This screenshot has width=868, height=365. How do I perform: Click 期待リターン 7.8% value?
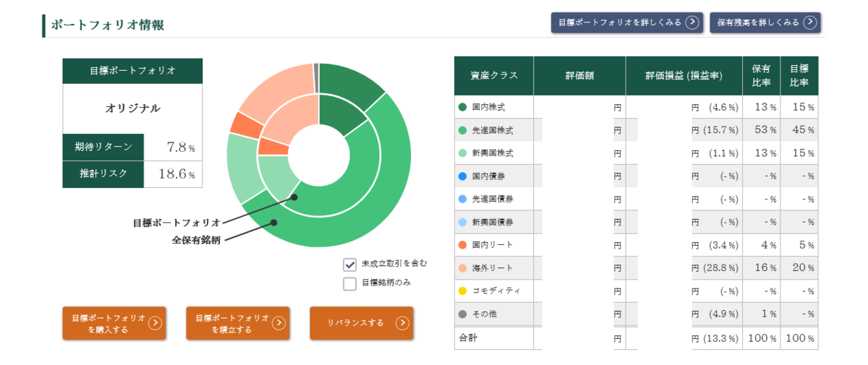point(181,147)
